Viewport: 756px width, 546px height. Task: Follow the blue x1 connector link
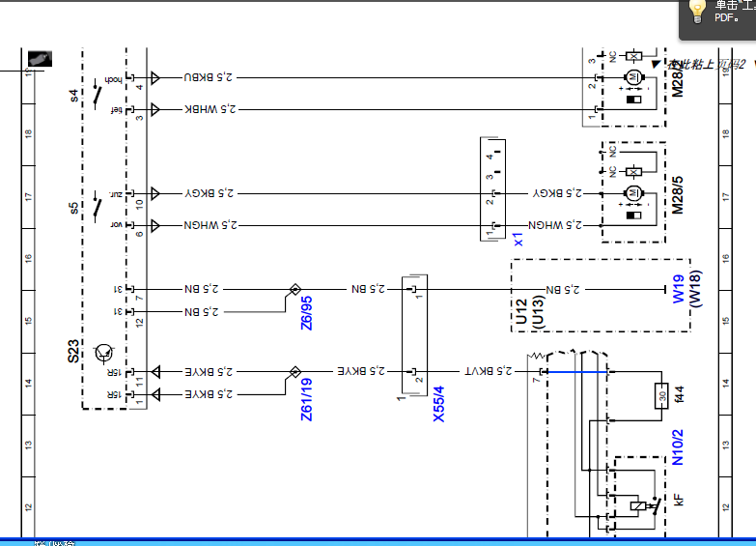coord(518,240)
